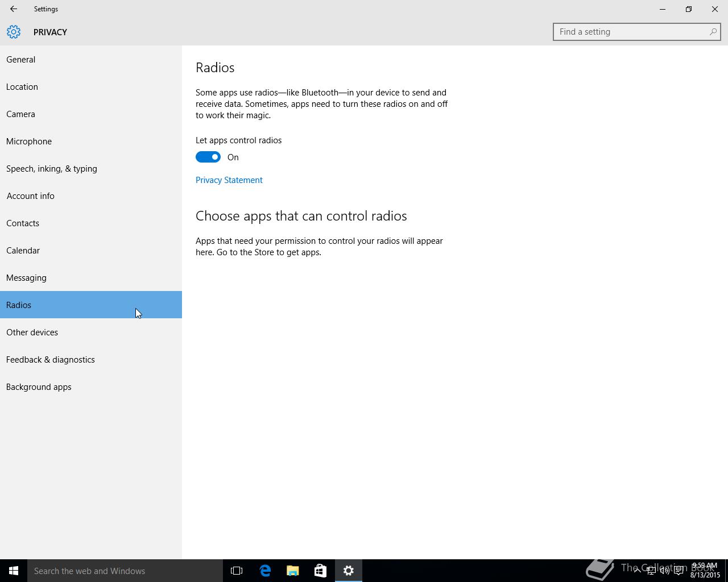Restore down the Settings window
The width and height of the screenshot is (728, 582).
tap(689, 9)
